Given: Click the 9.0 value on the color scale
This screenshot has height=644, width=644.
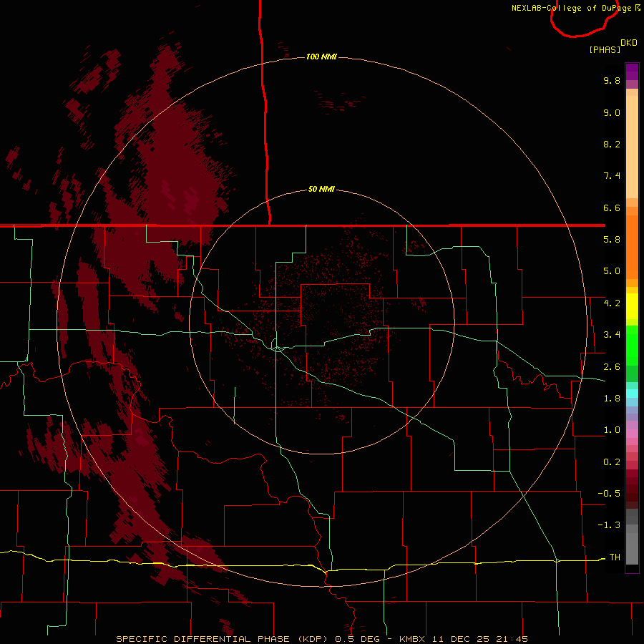Looking at the screenshot, I should pyautogui.click(x=612, y=112).
